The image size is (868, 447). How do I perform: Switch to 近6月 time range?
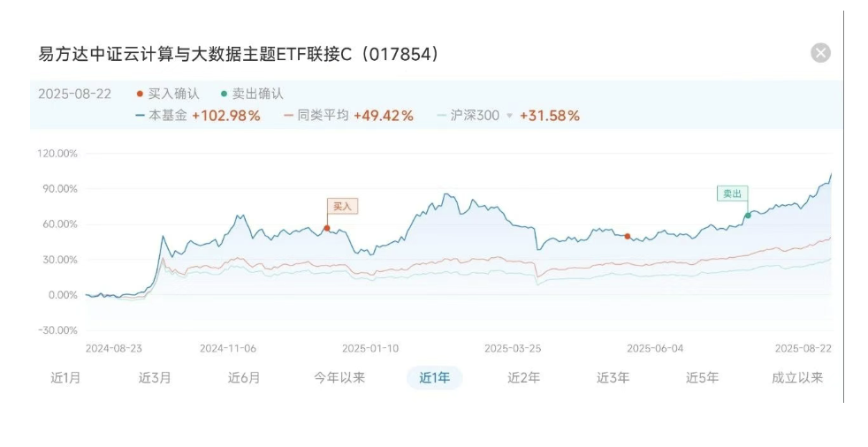click(x=244, y=377)
